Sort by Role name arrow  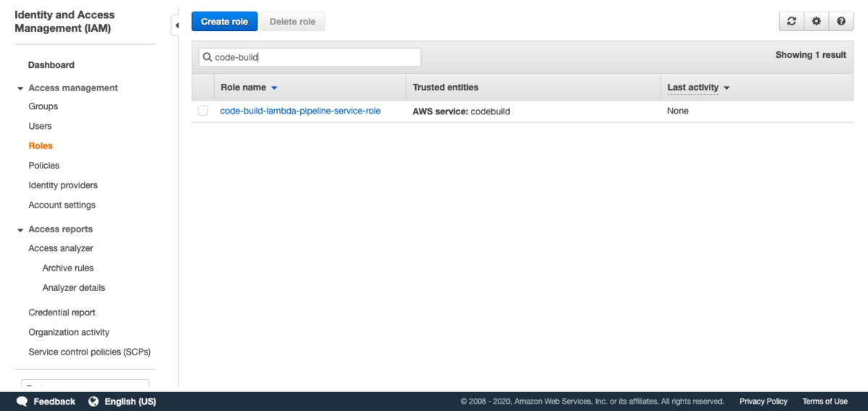[x=274, y=88]
